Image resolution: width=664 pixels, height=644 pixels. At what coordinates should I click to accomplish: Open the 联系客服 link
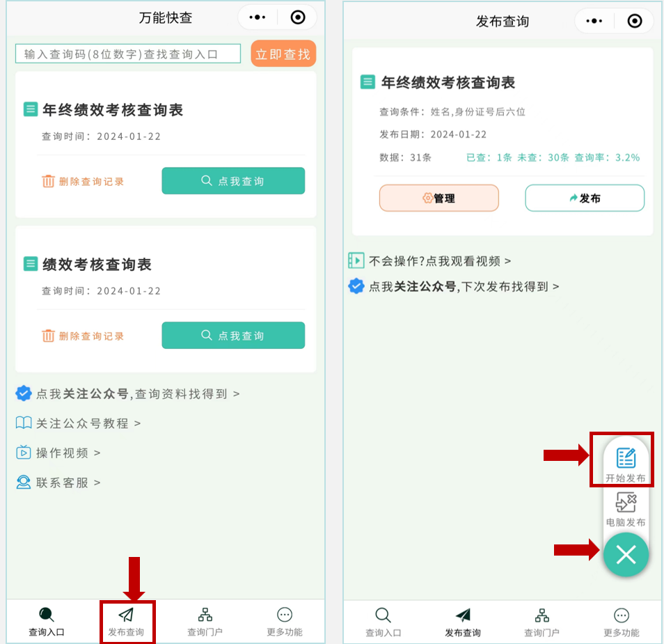coord(68,482)
